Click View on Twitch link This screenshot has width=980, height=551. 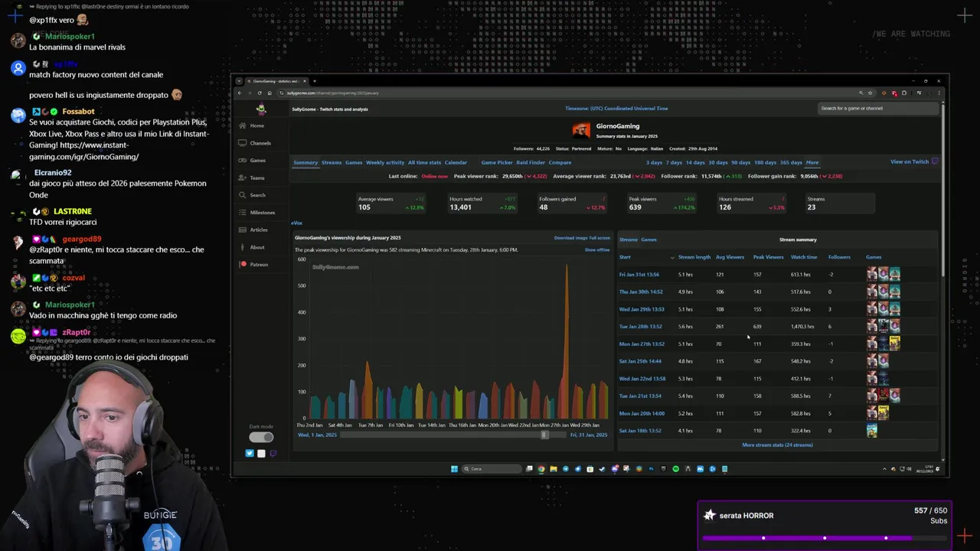coord(910,161)
